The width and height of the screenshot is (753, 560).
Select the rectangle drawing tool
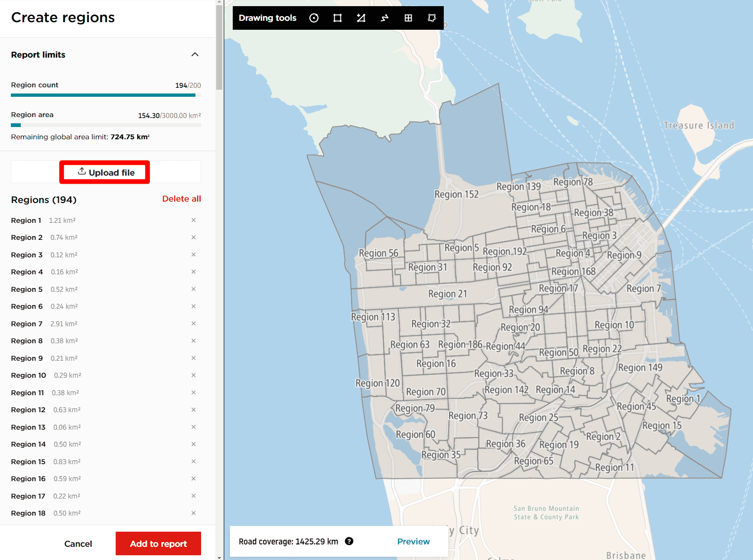coord(338,18)
